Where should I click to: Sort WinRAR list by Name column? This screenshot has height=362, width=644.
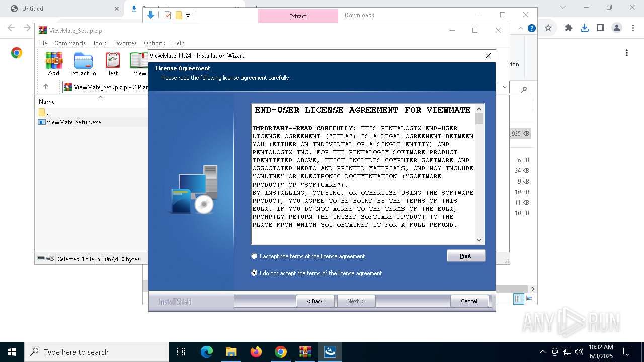[47, 102]
